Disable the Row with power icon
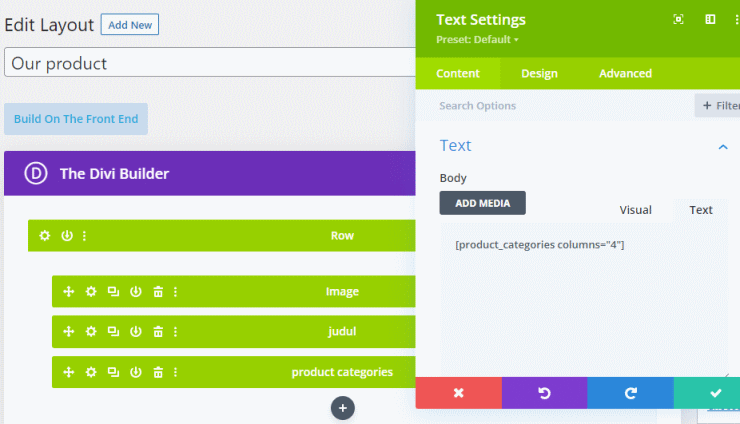740x424 pixels. 66,236
